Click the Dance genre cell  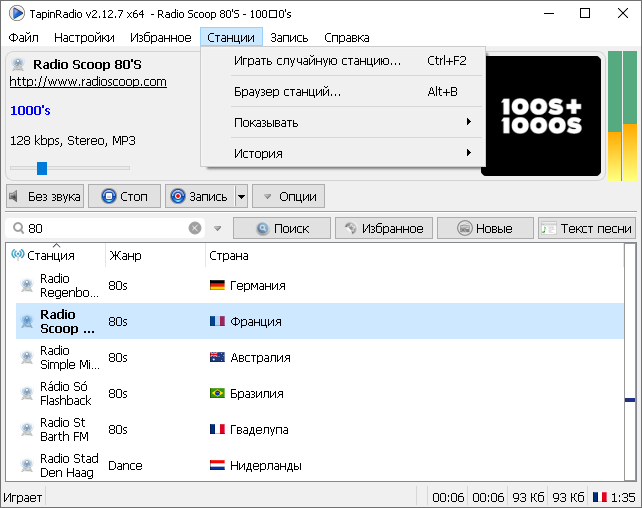[125, 465]
